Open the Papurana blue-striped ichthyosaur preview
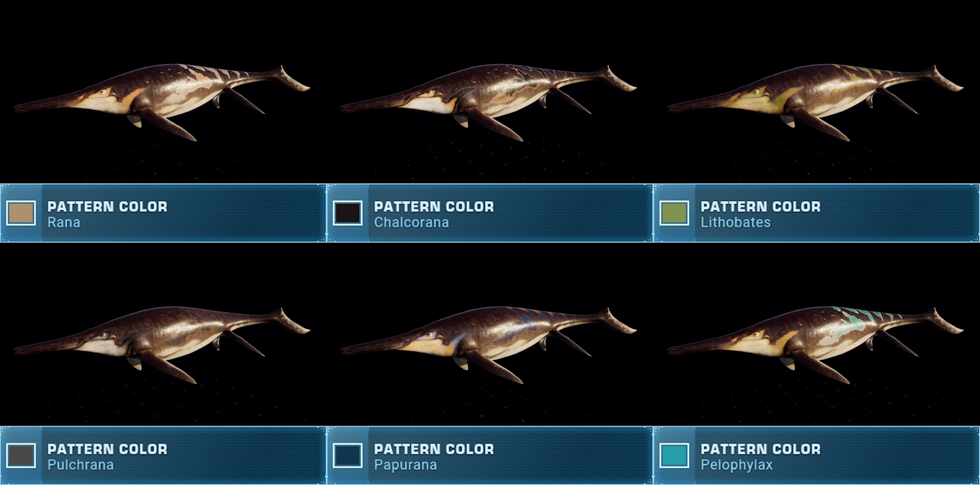The height and width of the screenshot is (485, 980). [x=488, y=345]
